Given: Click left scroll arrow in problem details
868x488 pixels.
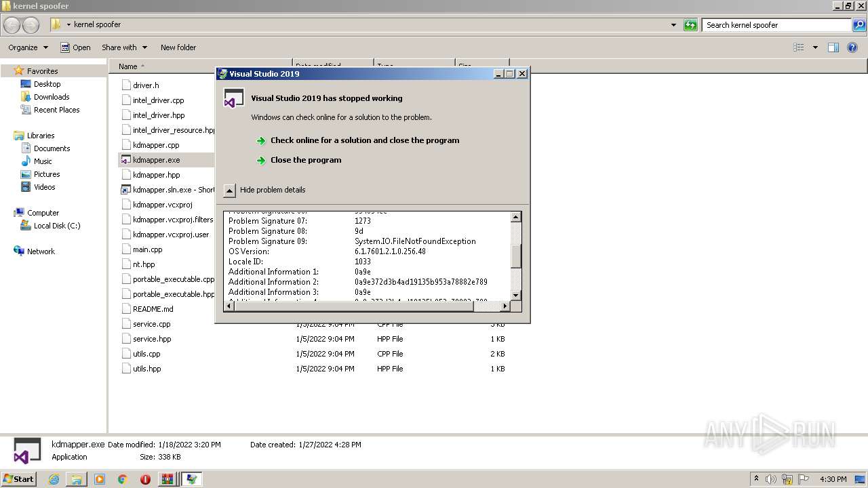Looking at the screenshot, I should tap(229, 306).
